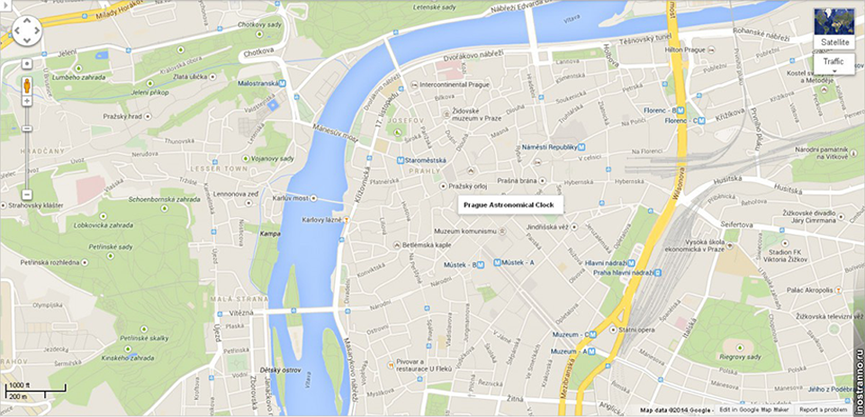This screenshot has height=417, width=865.
Task: Click the Náměstí Republiky metro icon
Action: 581,147
